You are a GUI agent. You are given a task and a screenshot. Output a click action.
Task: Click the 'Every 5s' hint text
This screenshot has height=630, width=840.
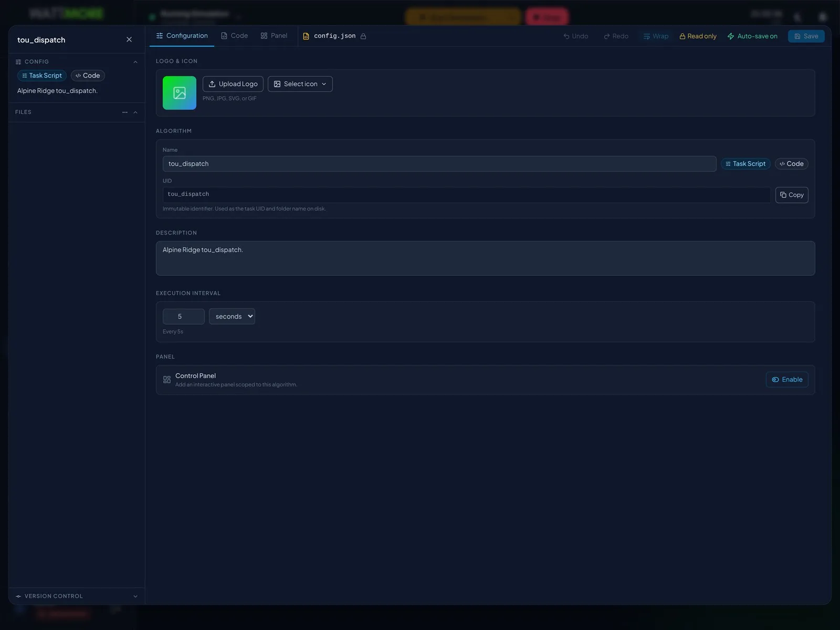(x=173, y=332)
